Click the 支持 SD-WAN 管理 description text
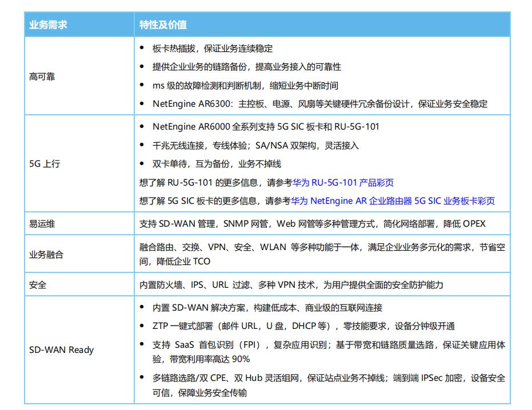This screenshot has width=532, height=410. coord(312,224)
